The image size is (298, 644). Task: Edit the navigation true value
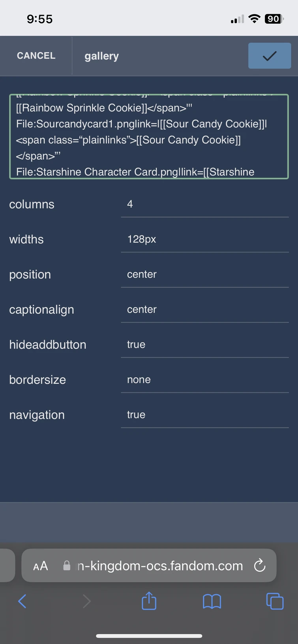[x=205, y=415]
